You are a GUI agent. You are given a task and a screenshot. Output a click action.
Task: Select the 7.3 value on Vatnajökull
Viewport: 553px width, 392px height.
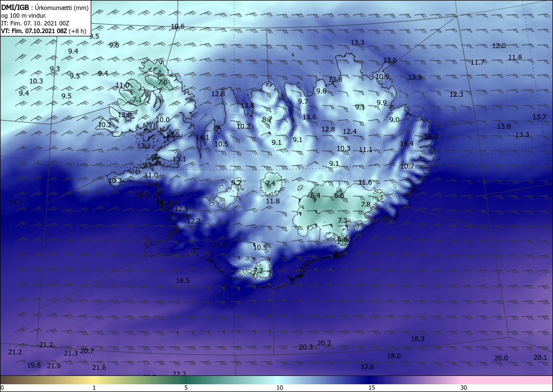342,221
